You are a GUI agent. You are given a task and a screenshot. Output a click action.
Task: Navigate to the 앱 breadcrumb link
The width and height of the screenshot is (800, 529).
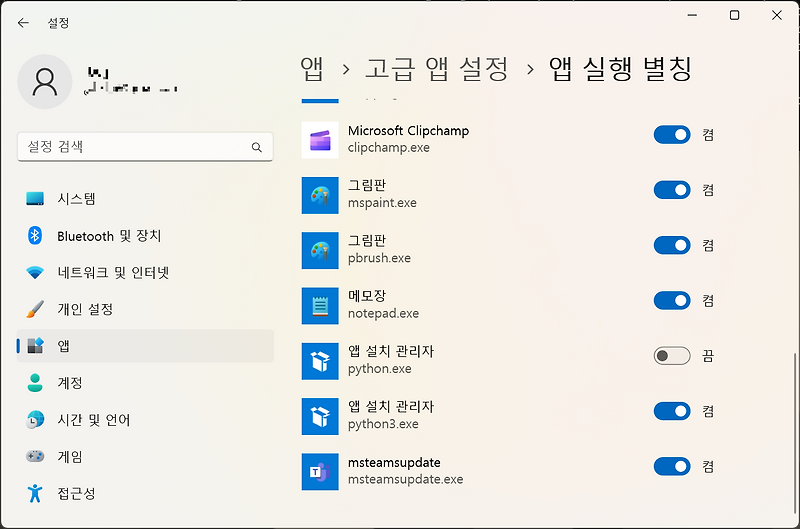(312, 69)
